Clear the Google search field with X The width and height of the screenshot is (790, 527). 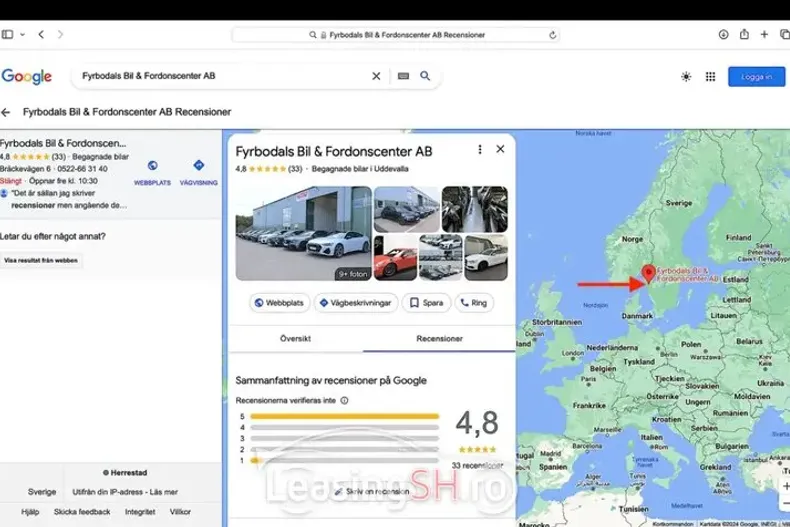coord(376,76)
